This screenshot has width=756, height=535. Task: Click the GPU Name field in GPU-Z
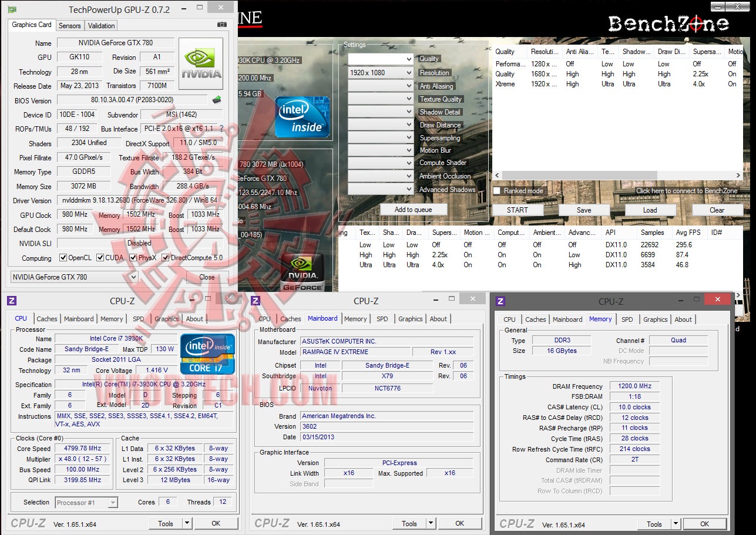[115, 43]
